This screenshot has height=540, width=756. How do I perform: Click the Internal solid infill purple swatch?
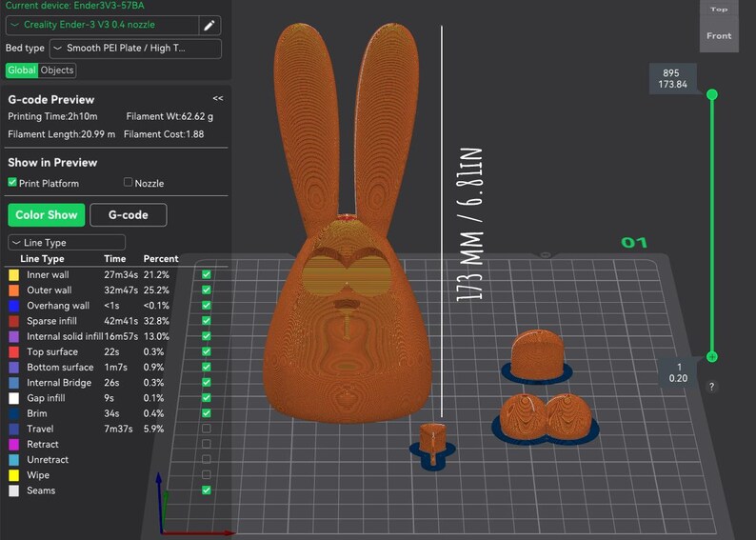14,336
